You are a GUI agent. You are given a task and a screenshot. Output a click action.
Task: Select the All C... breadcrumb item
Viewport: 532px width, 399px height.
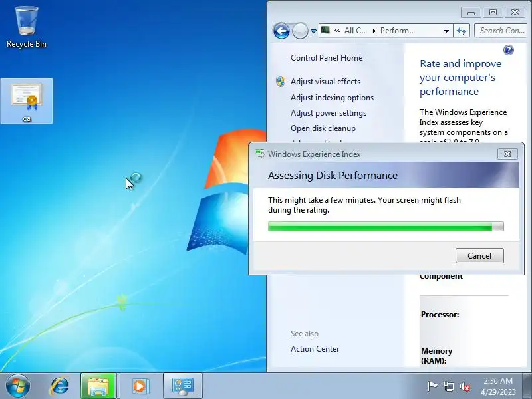click(356, 31)
